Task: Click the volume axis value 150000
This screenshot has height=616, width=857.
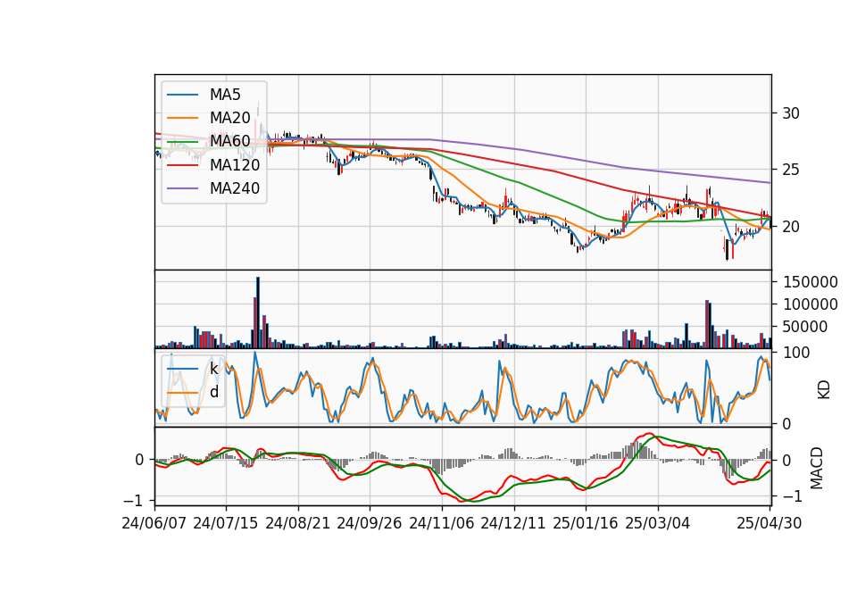Action: (x=811, y=282)
